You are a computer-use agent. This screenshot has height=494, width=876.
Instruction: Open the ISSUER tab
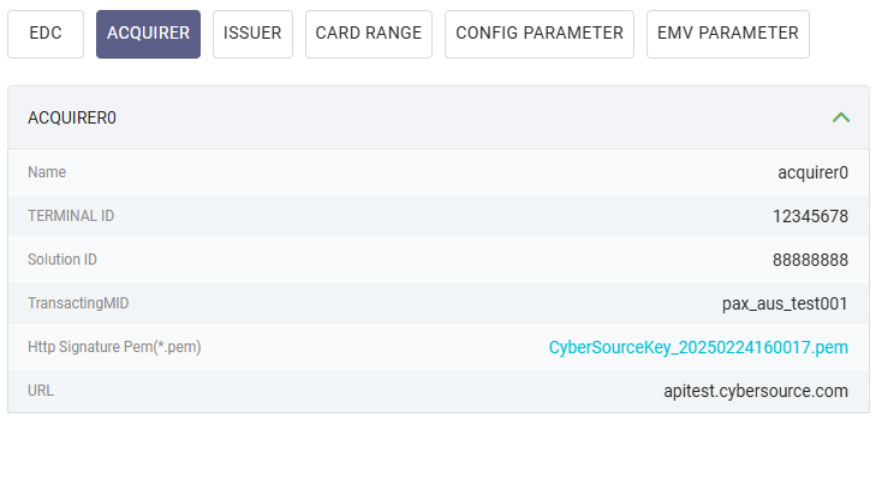click(x=252, y=34)
